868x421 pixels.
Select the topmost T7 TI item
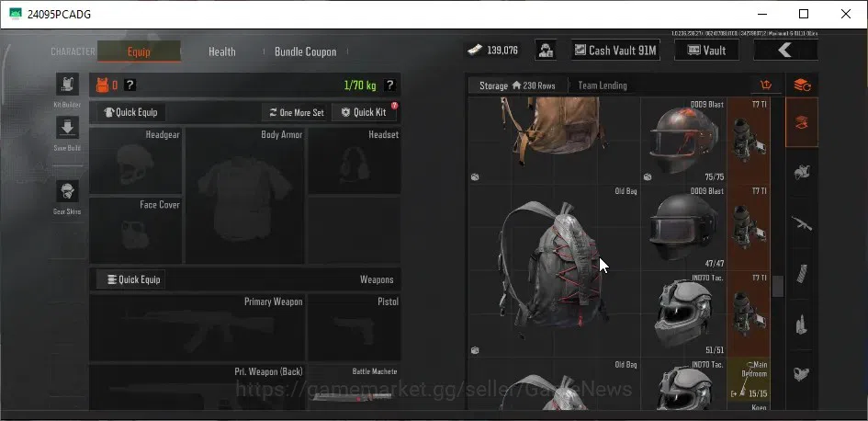pyautogui.click(x=749, y=141)
